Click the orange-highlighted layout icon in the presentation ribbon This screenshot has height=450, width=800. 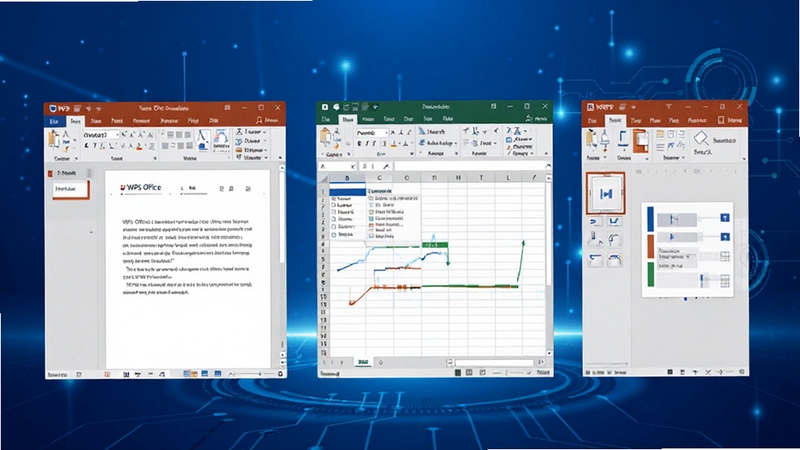[x=640, y=140]
